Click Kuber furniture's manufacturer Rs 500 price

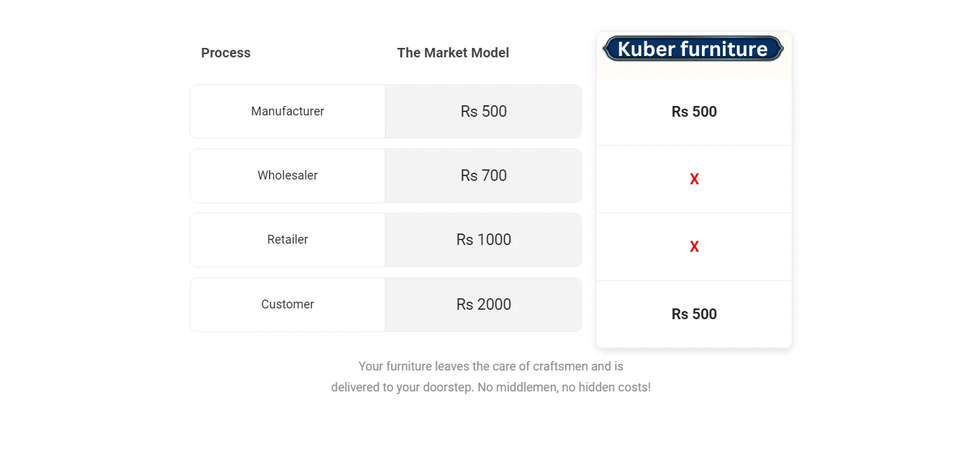[694, 112]
